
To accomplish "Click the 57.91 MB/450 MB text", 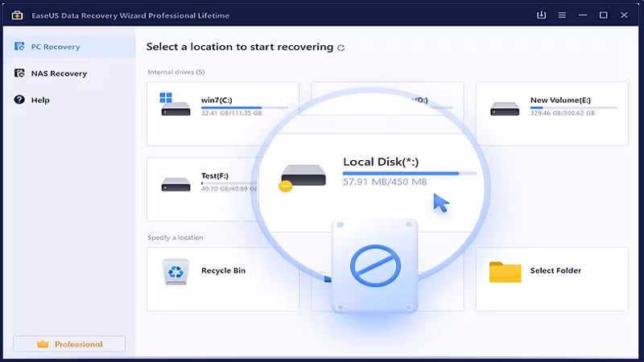I will pyautogui.click(x=385, y=182).
